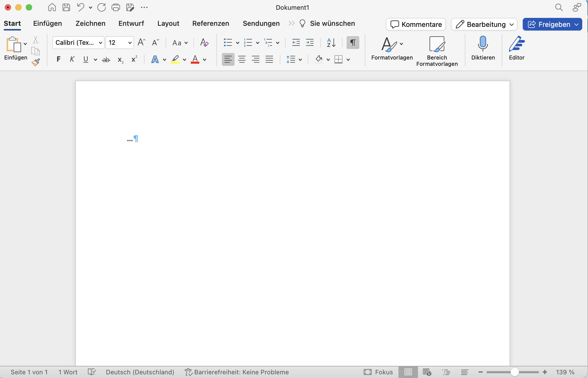This screenshot has height=378, width=588.
Task: Open the Bearbeitung mode dropdown
Action: click(484, 24)
